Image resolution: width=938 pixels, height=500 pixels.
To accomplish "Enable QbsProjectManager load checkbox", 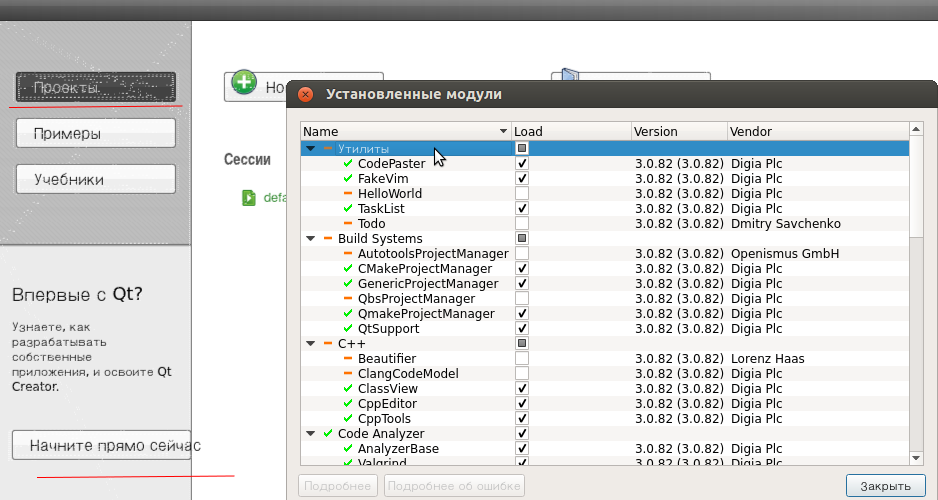I will (522, 298).
